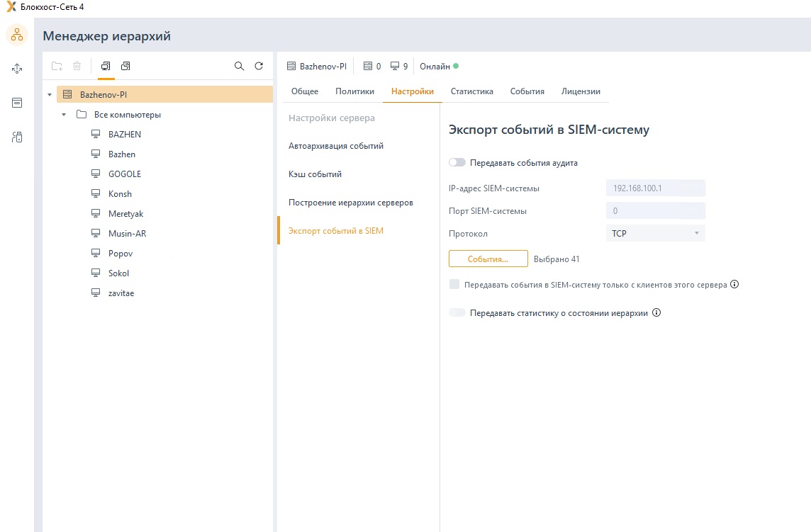This screenshot has height=532, width=811.
Task: Click info icon beside hierarchy statistics option
Action: point(656,312)
